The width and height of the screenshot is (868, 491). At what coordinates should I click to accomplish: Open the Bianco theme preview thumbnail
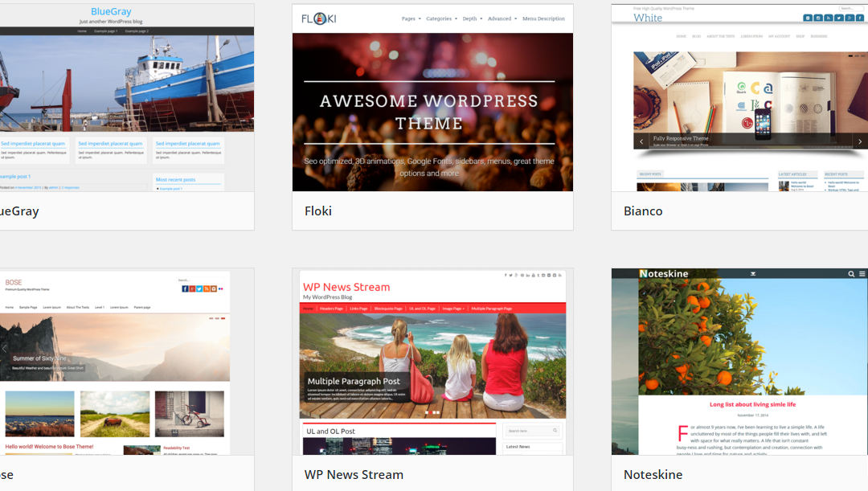(x=739, y=98)
